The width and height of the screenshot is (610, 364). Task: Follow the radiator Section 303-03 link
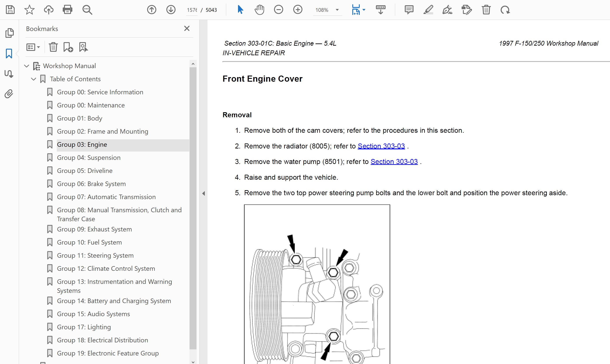tap(381, 146)
